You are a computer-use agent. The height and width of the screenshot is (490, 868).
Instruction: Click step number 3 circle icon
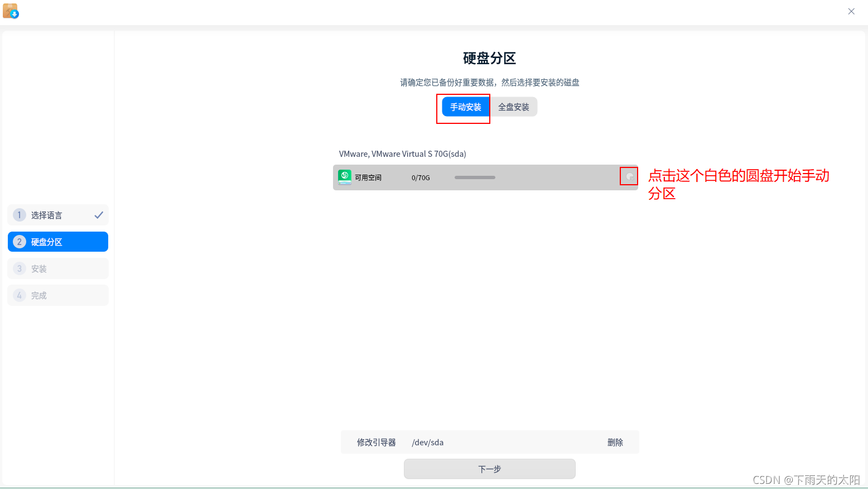point(20,268)
